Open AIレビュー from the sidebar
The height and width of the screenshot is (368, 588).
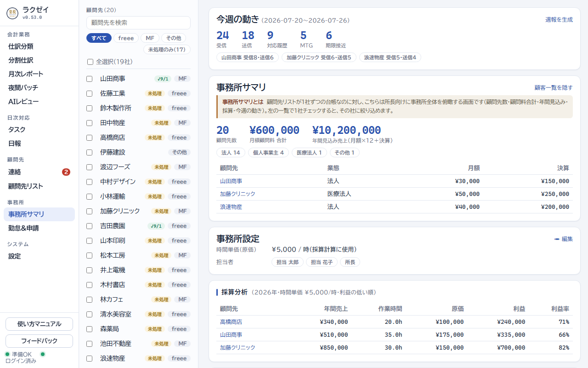click(39, 102)
